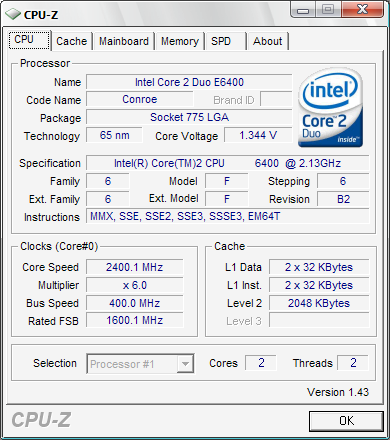The image size is (390, 440).
Task: Click the Core Speed value field
Action: click(x=135, y=267)
